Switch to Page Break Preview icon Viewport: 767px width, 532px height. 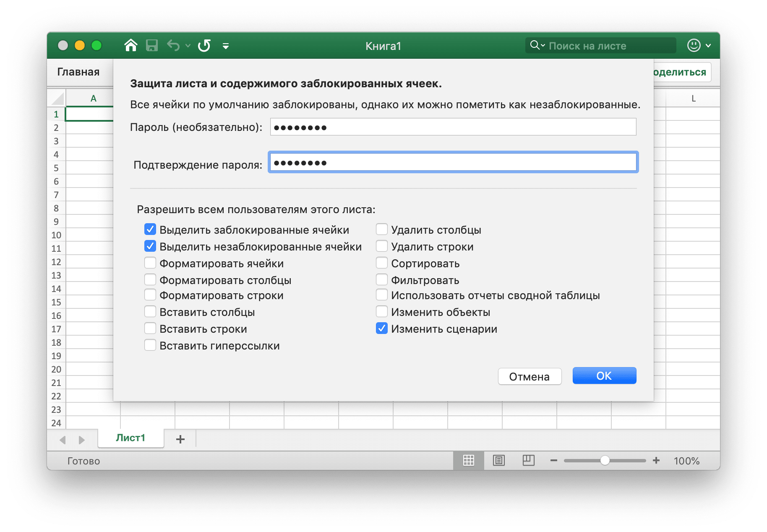(x=529, y=460)
